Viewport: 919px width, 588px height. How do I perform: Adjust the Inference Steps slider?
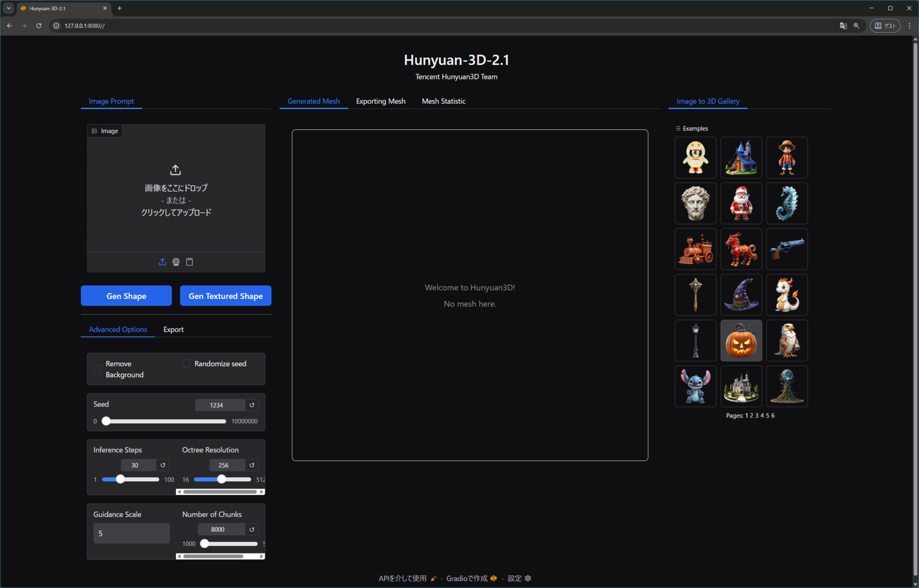pyautogui.click(x=130, y=479)
